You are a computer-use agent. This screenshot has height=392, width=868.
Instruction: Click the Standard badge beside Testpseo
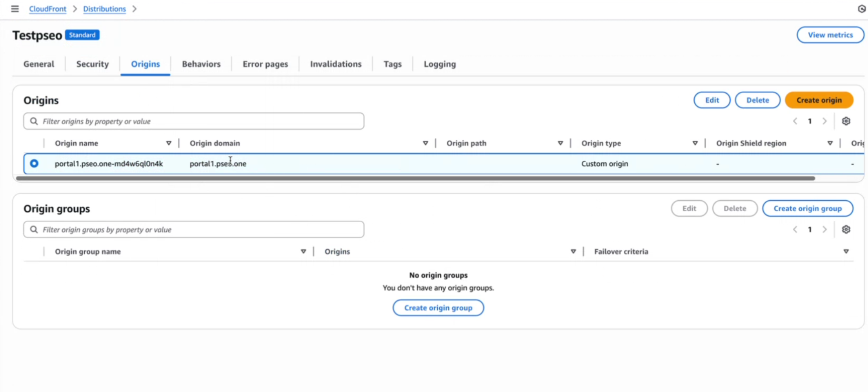coord(83,35)
